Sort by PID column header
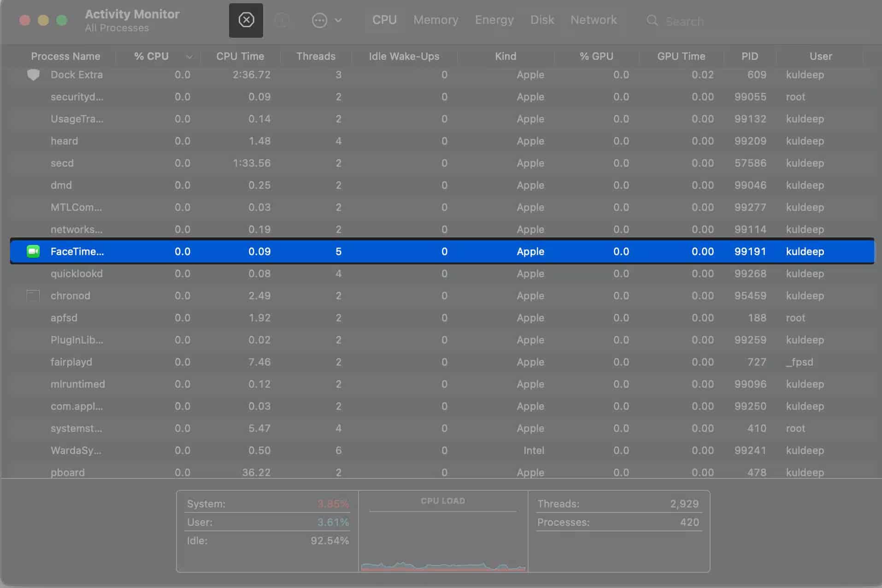The height and width of the screenshot is (588, 882). [x=750, y=56]
